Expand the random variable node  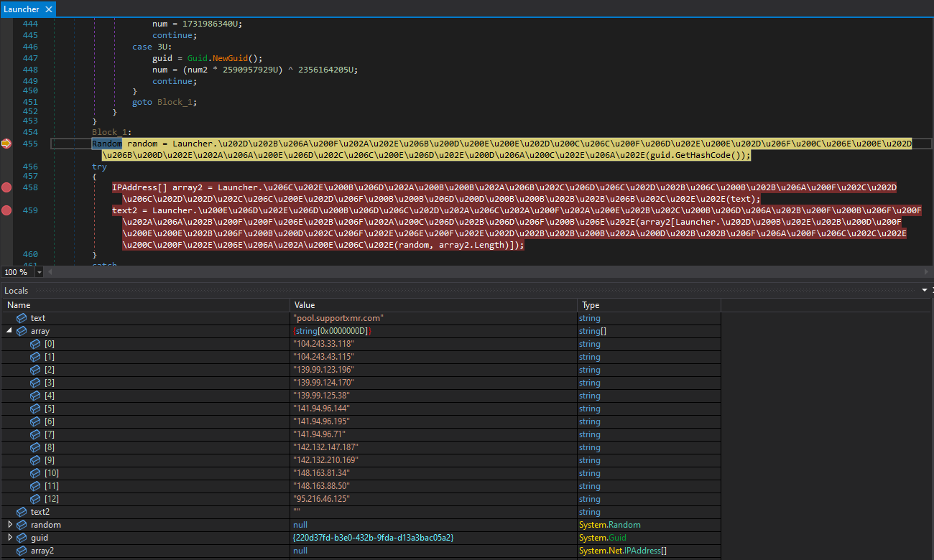pos(9,525)
